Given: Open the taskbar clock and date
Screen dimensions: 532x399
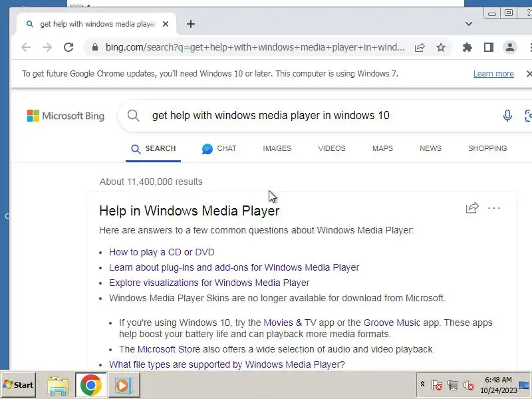Looking at the screenshot, I should [x=498, y=385].
